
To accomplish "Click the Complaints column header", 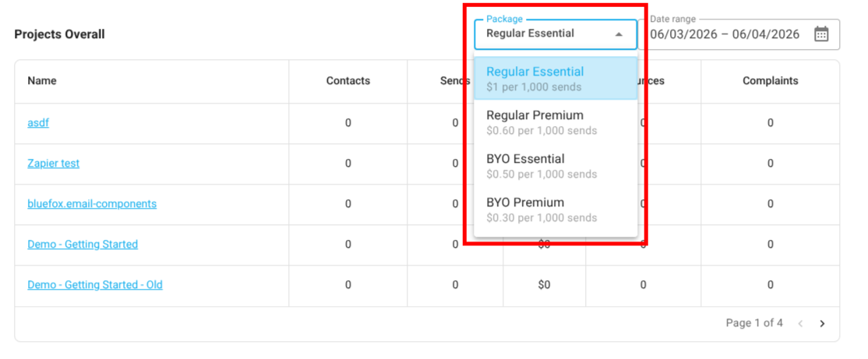I will 770,81.
